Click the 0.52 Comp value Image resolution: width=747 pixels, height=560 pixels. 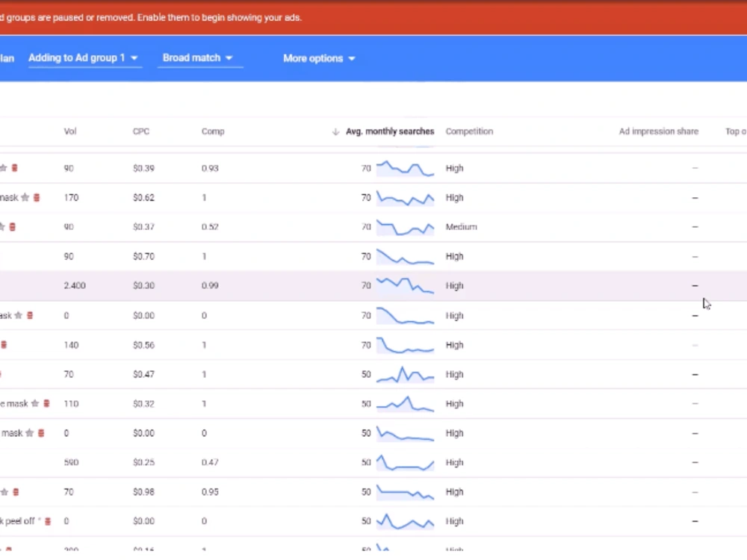click(x=210, y=227)
